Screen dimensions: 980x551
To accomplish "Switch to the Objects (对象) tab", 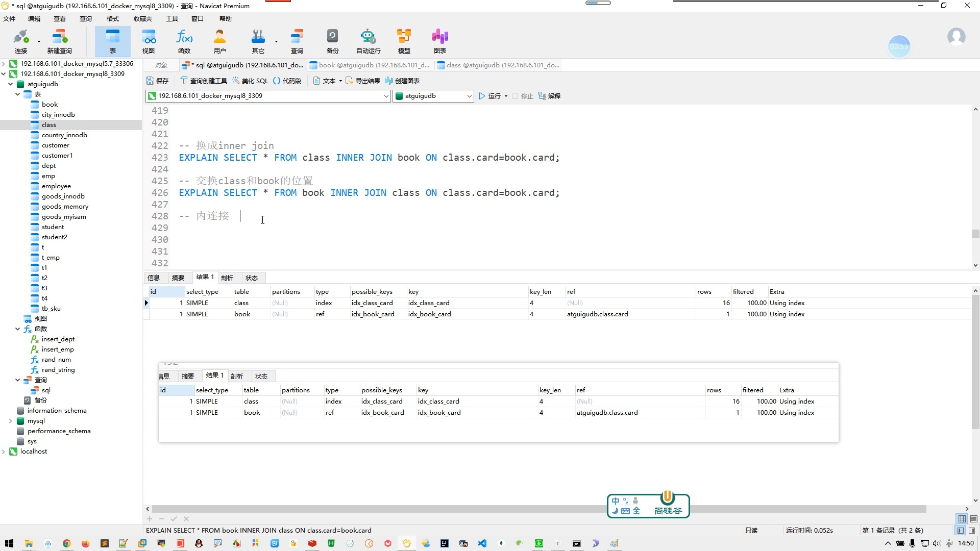I will pos(161,65).
